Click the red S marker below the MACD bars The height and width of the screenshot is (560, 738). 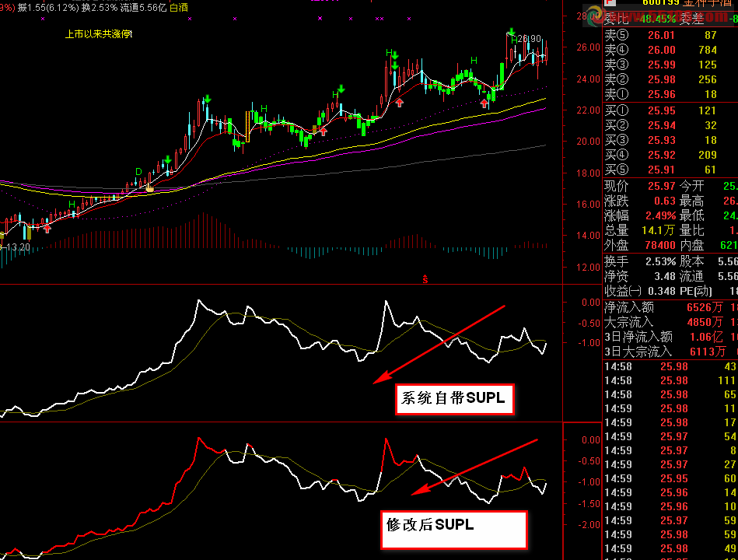(425, 279)
